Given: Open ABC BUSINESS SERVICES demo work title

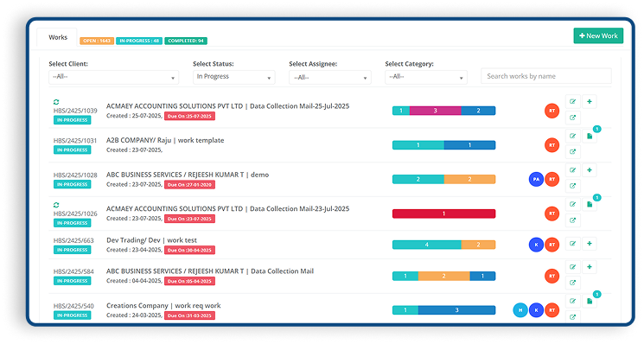Looking at the screenshot, I should point(188,175).
